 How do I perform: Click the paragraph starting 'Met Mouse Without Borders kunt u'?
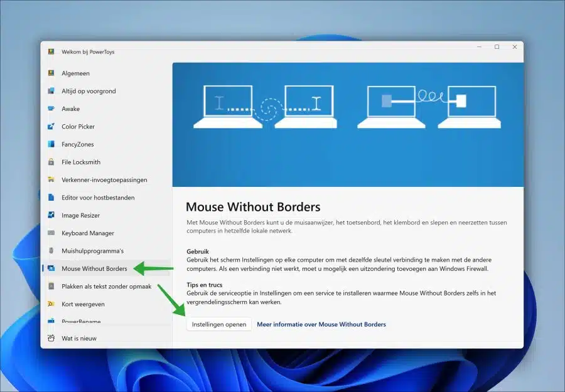click(347, 227)
